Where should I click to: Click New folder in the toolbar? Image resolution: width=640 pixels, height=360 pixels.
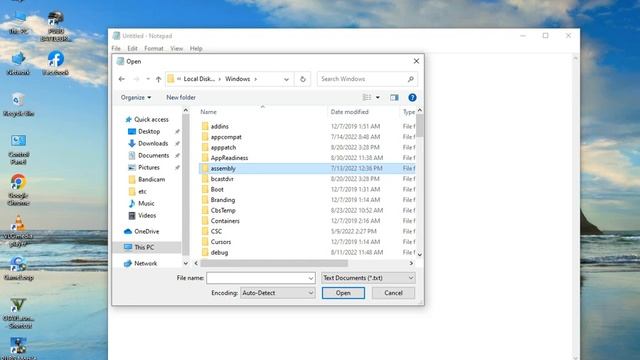[181, 98]
